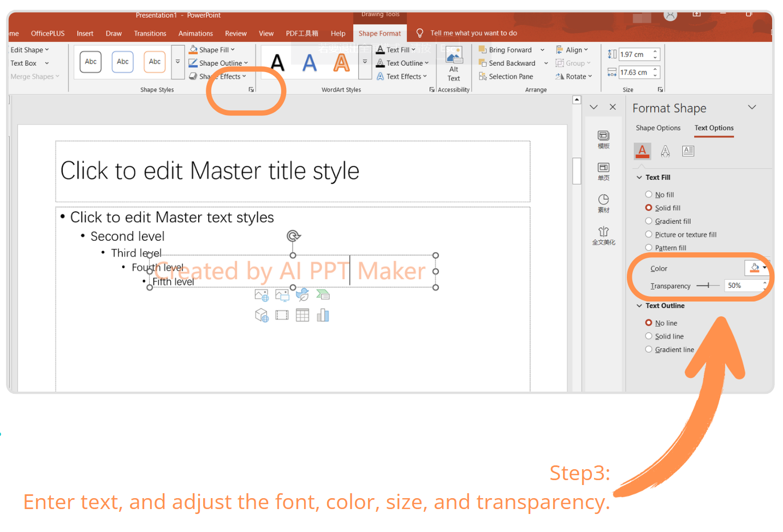
Task: Insert a chart via the placeholder icon
Action: click(x=323, y=315)
